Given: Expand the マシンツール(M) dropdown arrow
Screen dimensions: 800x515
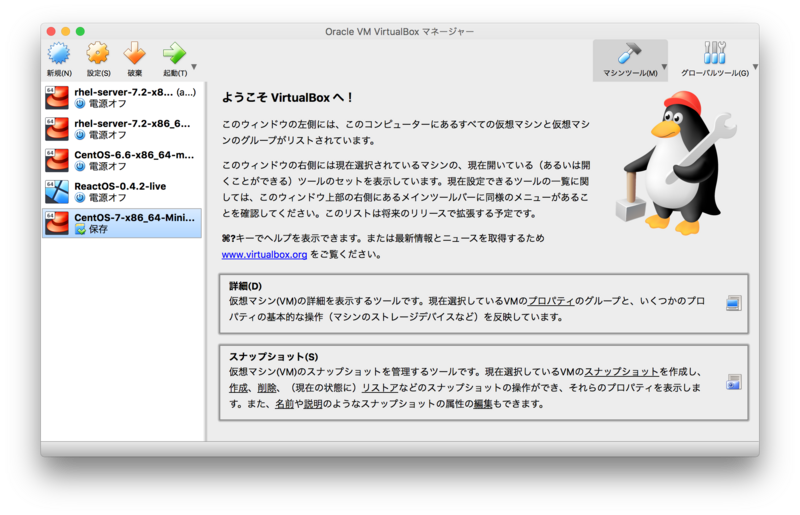Looking at the screenshot, I should pyautogui.click(x=664, y=66).
